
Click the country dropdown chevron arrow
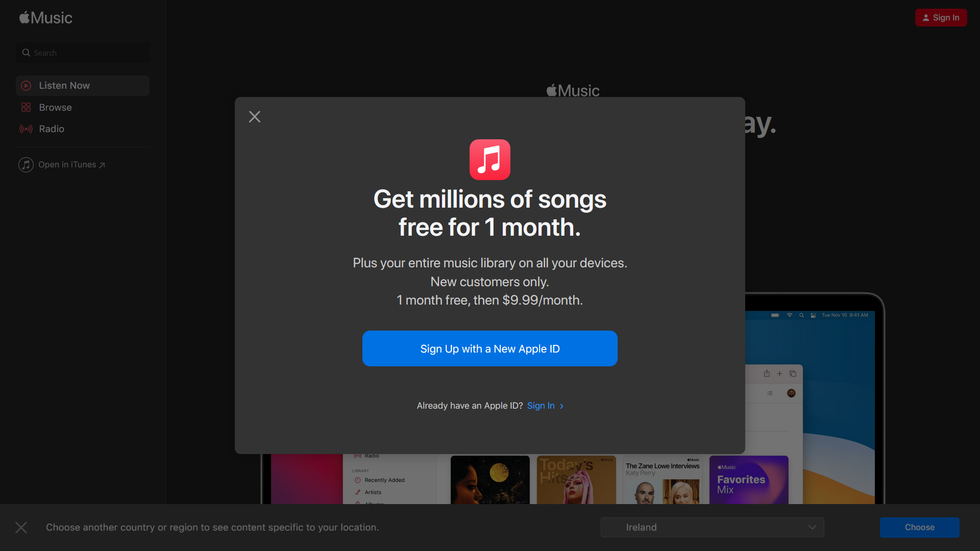tap(812, 528)
